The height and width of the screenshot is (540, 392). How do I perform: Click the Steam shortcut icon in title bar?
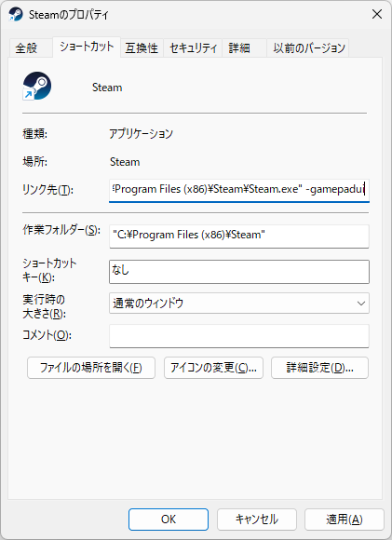point(16,15)
